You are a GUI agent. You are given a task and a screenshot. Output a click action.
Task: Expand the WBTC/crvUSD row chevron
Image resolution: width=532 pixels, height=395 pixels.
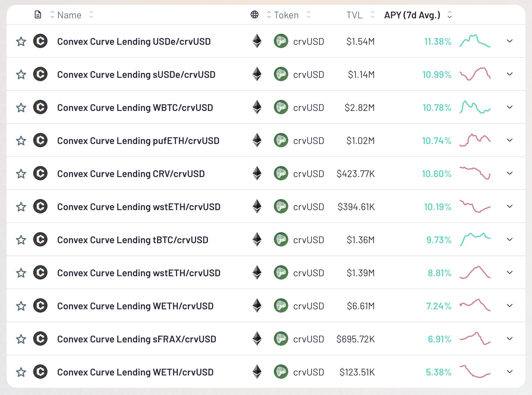[x=509, y=107]
